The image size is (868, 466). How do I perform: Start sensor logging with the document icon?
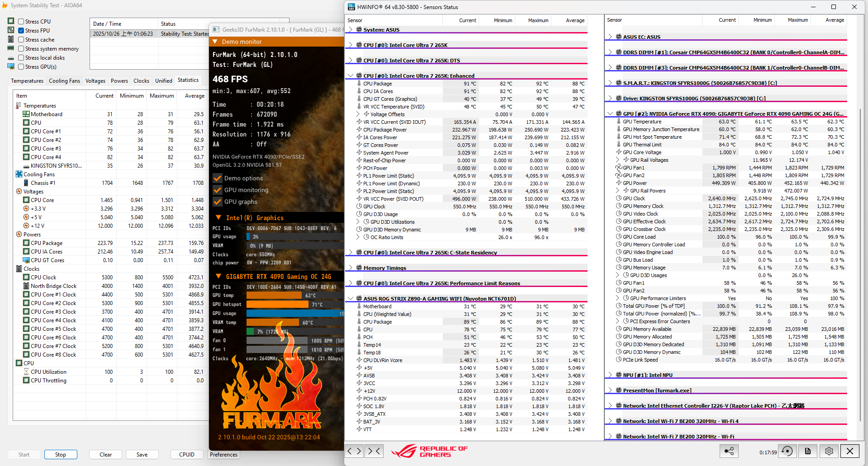[808, 451]
